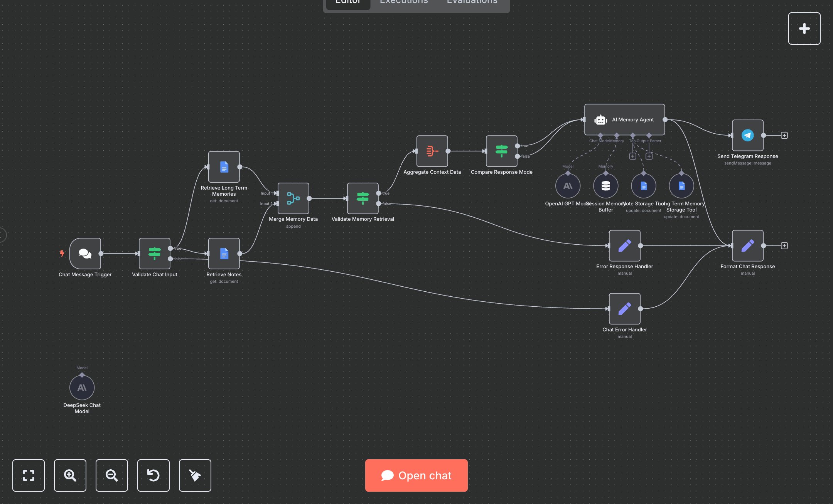
Task: Switch to the Evaluations tab
Action: [x=472, y=2]
